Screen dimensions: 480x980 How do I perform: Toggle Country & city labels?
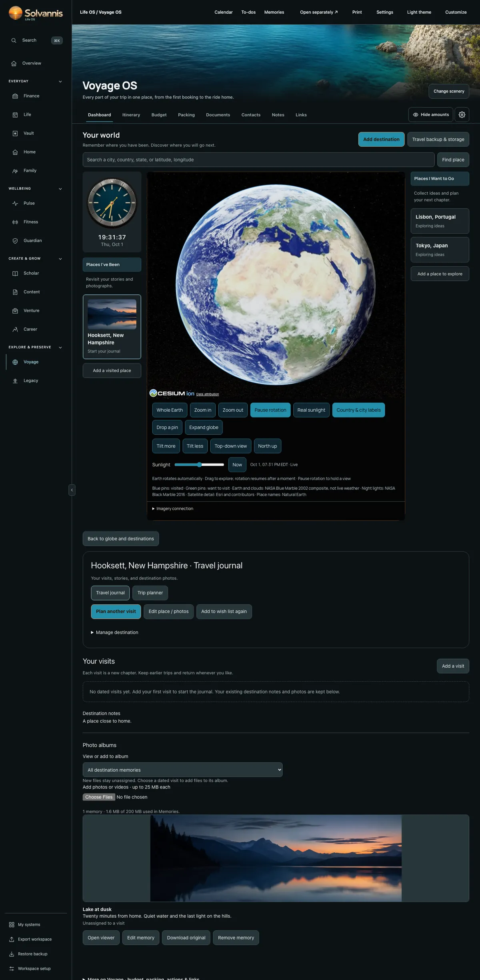358,410
